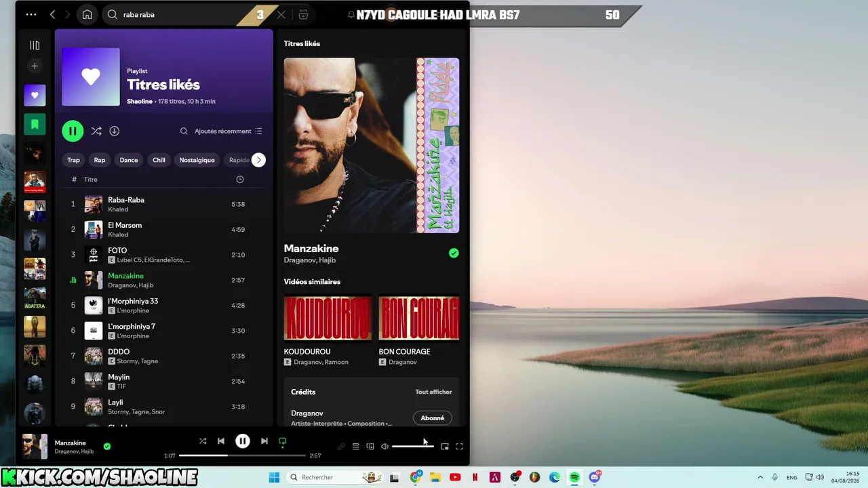The width and height of the screenshot is (868, 488).
Task: Open the Spotify Home page
Action: tap(87, 14)
